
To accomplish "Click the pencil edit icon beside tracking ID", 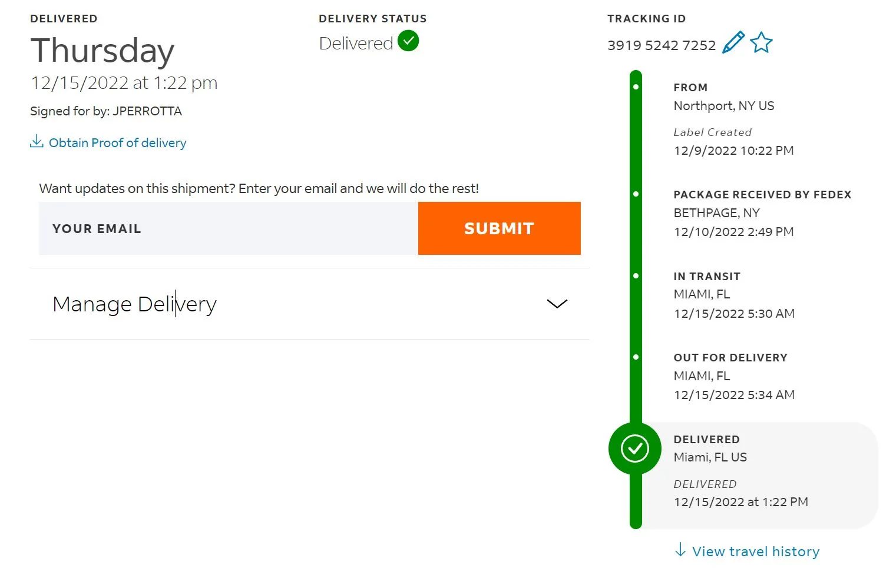I will coord(733,43).
